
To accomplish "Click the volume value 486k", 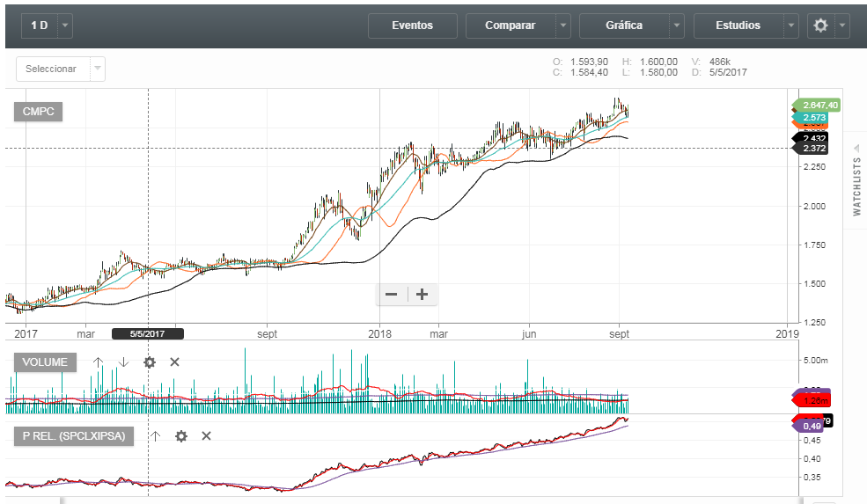I will click(x=720, y=62).
